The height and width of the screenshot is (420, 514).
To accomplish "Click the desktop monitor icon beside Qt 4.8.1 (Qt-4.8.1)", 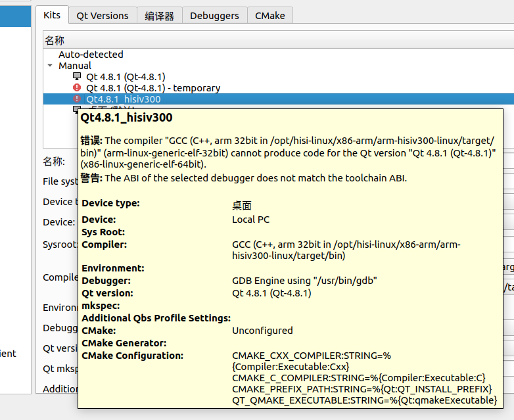I will click(77, 76).
